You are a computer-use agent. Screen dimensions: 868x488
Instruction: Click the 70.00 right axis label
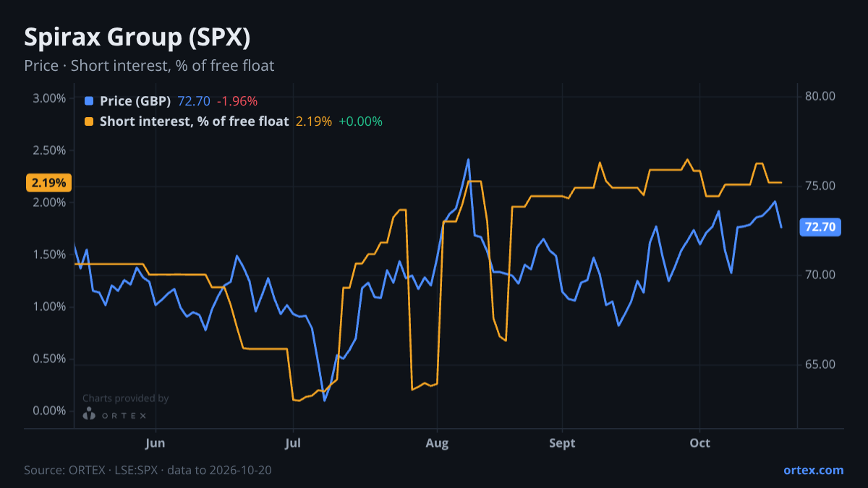[820, 275]
